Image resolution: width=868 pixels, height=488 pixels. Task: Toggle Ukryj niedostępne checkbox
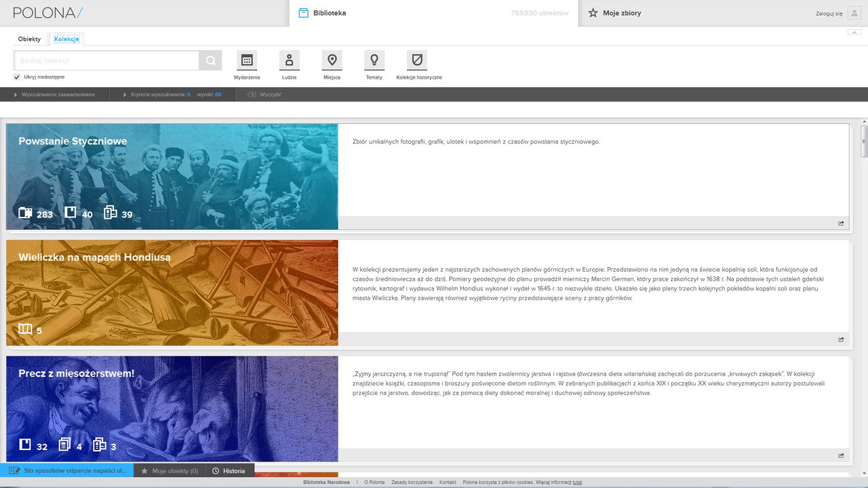click(17, 77)
